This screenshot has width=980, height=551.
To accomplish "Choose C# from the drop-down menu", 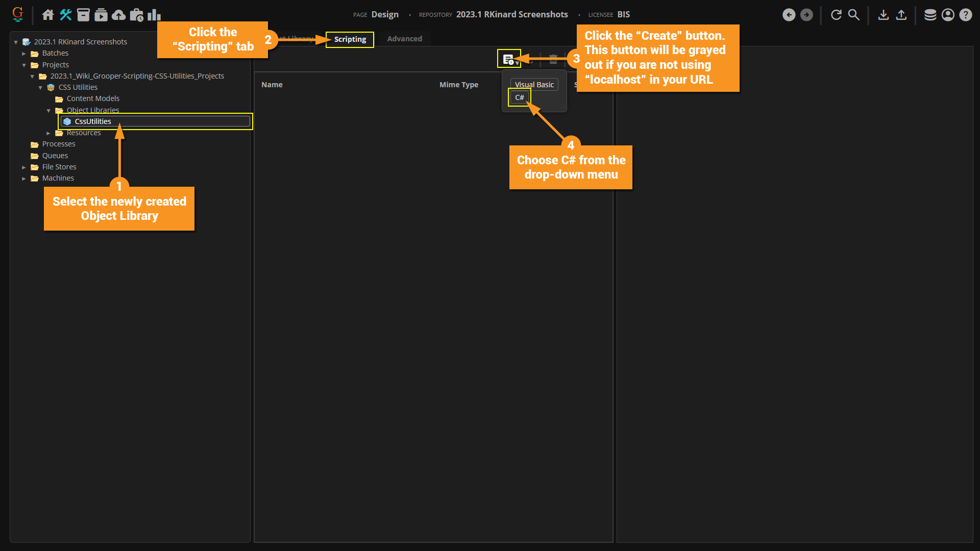I will pos(520,97).
